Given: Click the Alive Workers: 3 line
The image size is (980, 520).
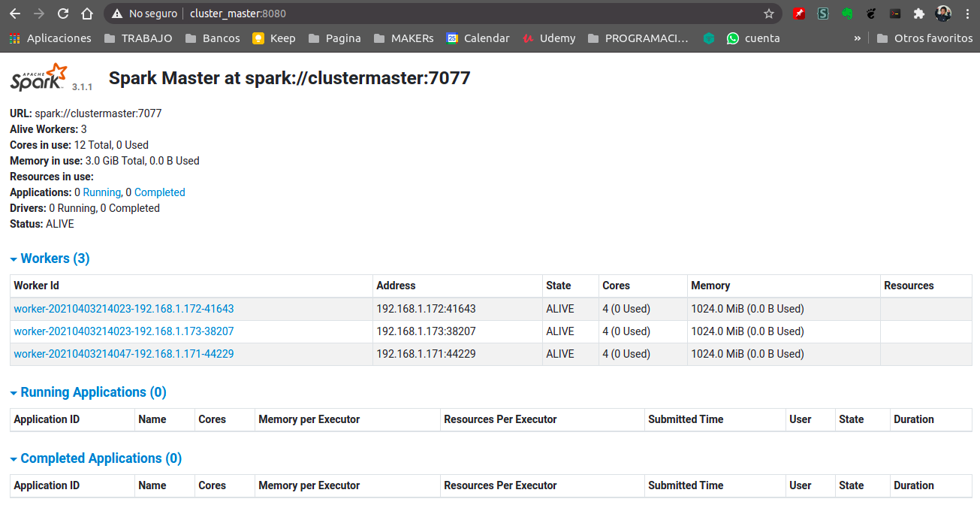Looking at the screenshot, I should point(48,129).
